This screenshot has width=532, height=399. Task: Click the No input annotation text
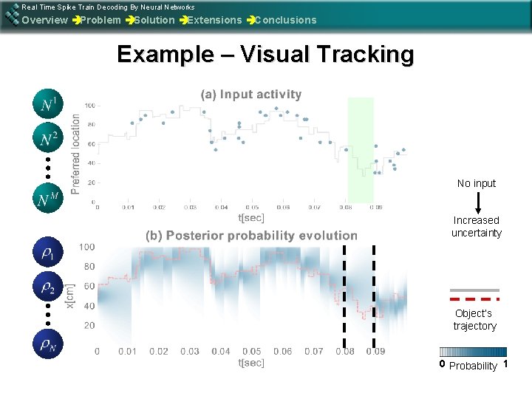(477, 183)
